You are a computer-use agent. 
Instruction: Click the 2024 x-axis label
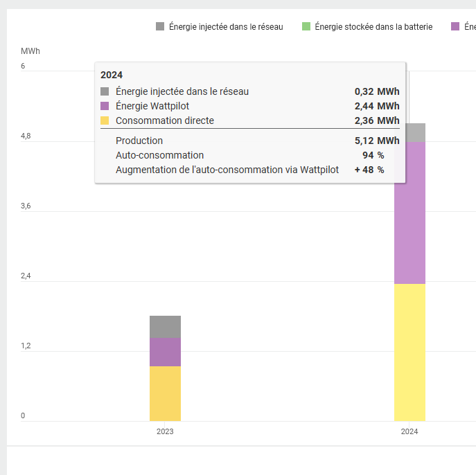point(409,431)
